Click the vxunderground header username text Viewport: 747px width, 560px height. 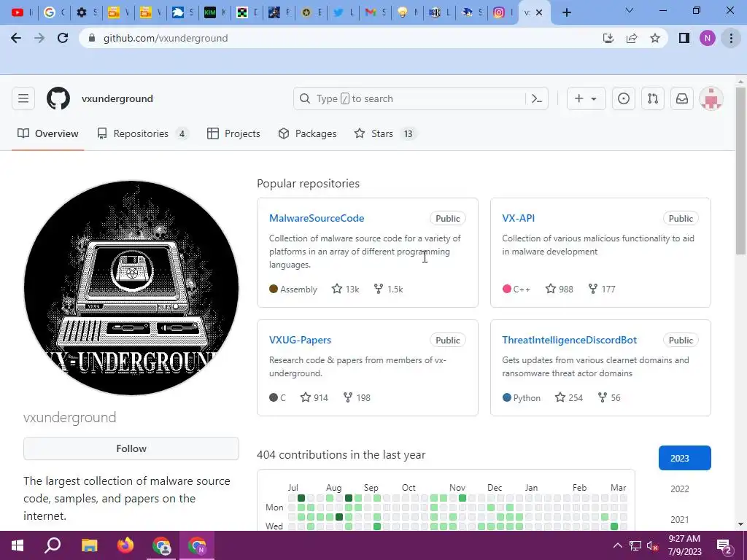click(117, 98)
